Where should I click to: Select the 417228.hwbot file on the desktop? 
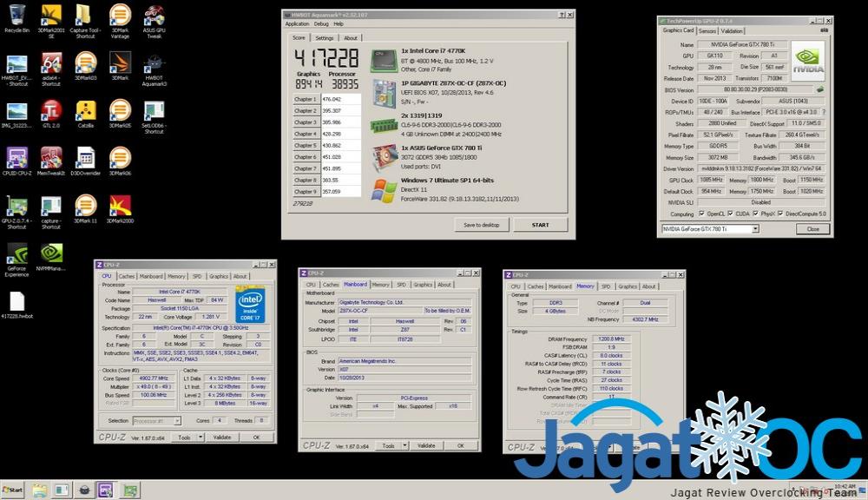pos(16,305)
